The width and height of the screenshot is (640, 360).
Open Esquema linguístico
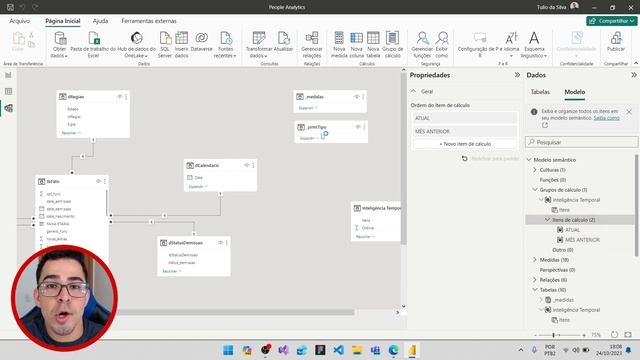pos(534,44)
